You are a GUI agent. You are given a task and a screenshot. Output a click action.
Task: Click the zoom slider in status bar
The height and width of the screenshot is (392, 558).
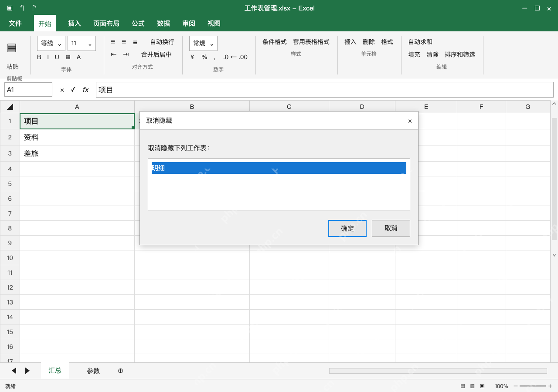(533, 386)
